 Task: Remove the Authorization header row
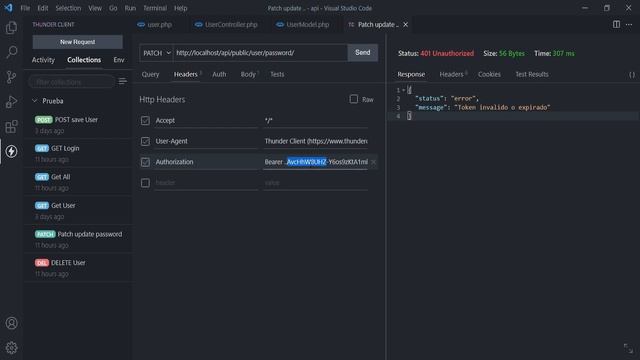[373, 162]
